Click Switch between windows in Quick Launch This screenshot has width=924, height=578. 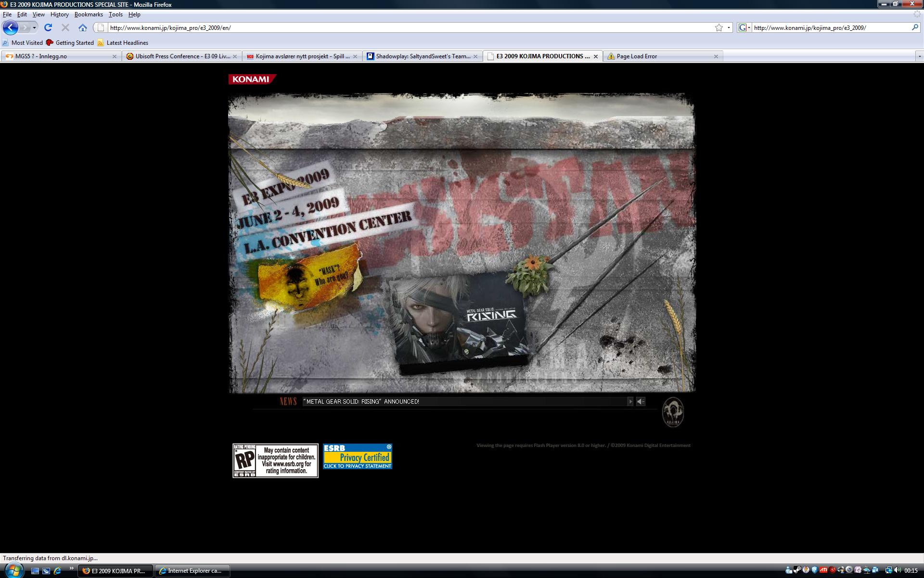[x=46, y=571]
